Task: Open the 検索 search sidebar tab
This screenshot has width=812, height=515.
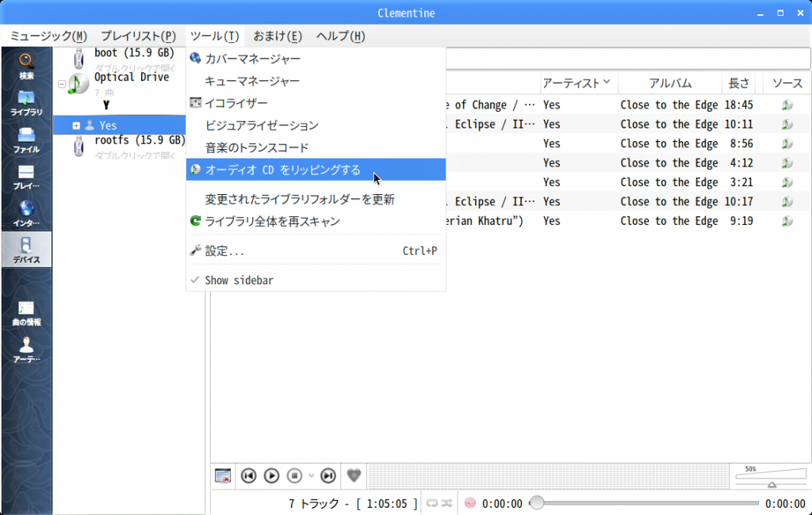Action: pyautogui.click(x=26, y=67)
